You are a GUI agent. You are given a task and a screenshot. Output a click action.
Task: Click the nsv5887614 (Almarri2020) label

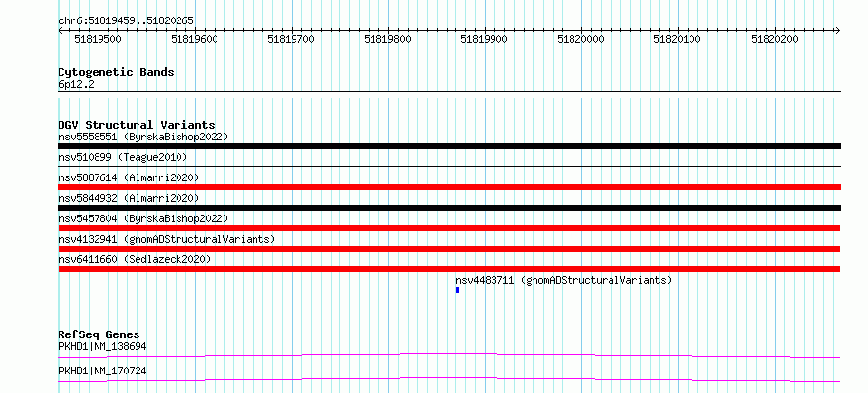(129, 177)
